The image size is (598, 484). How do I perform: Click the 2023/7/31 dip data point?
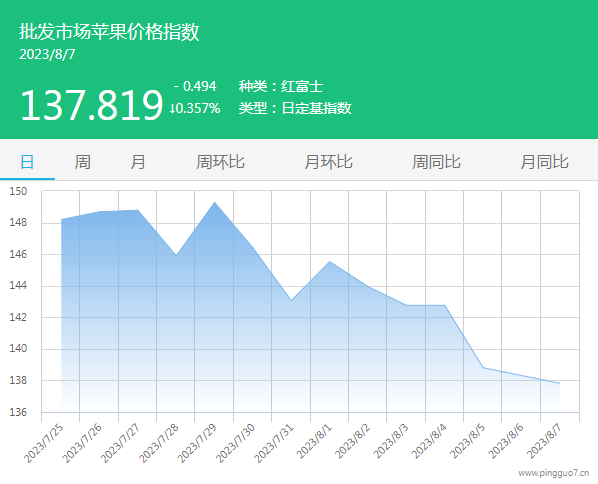pos(291,301)
